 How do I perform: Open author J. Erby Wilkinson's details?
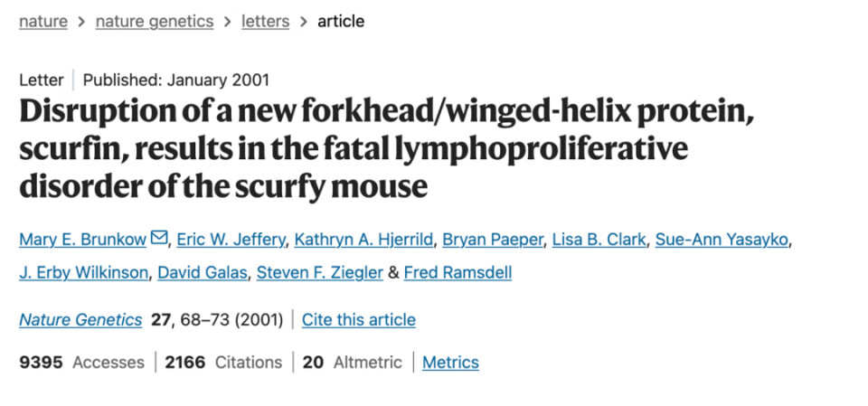83,272
